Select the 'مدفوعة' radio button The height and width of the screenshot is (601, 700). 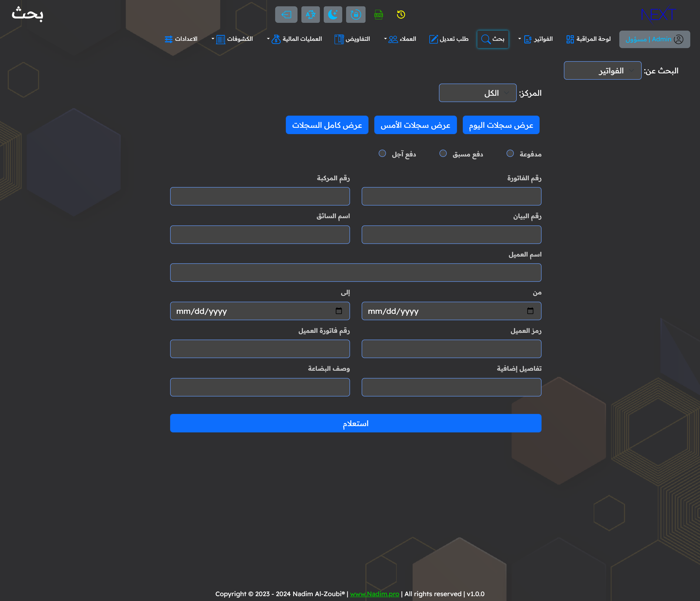[x=510, y=154]
